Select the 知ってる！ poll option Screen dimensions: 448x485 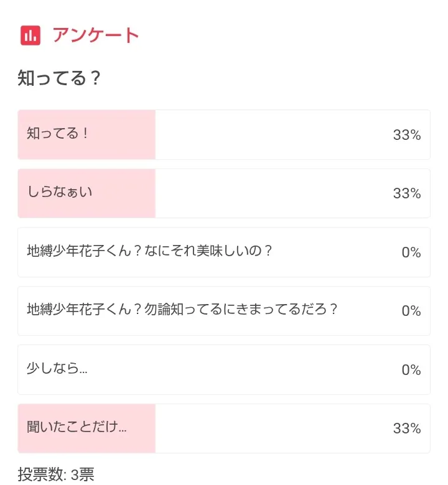(x=58, y=133)
